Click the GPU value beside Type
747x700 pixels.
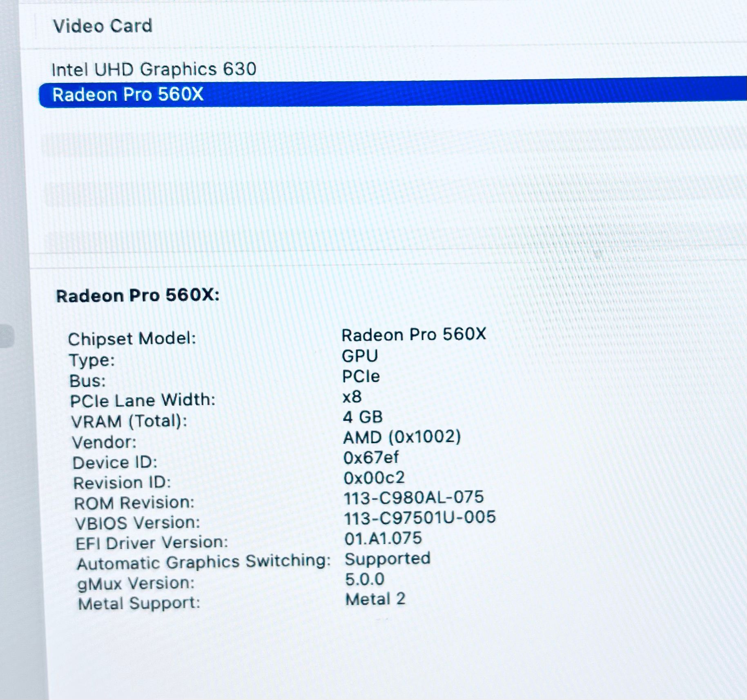click(360, 356)
